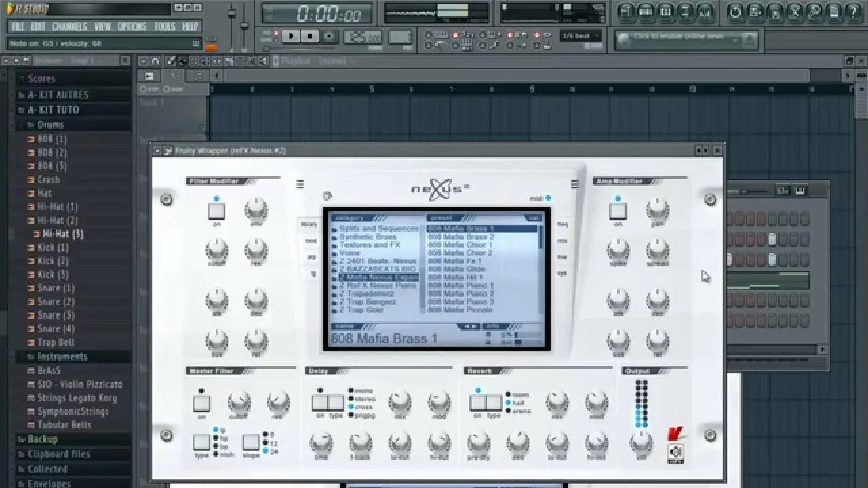Toggle Amp Modifier on button in Nexus
The image size is (868, 488).
point(618,211)
